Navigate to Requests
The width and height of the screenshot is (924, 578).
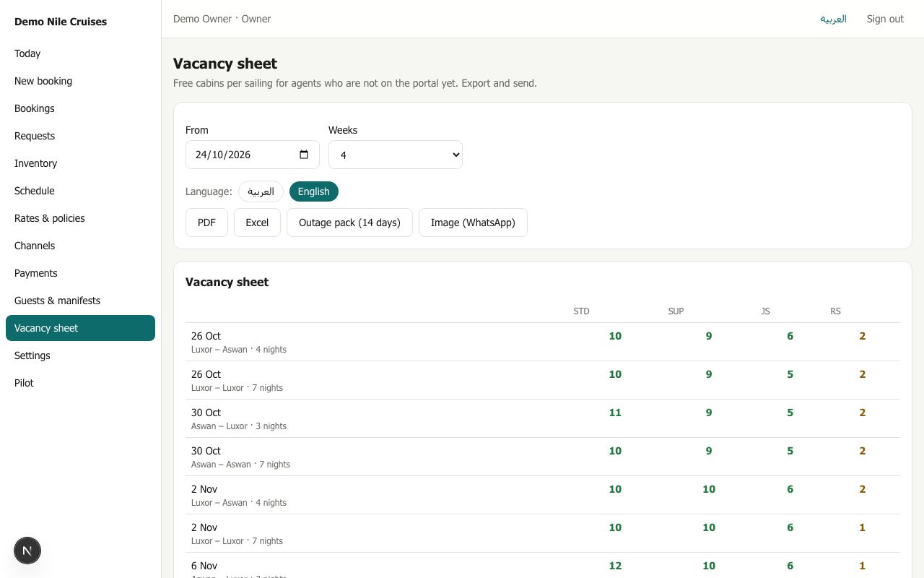point(80,136)
